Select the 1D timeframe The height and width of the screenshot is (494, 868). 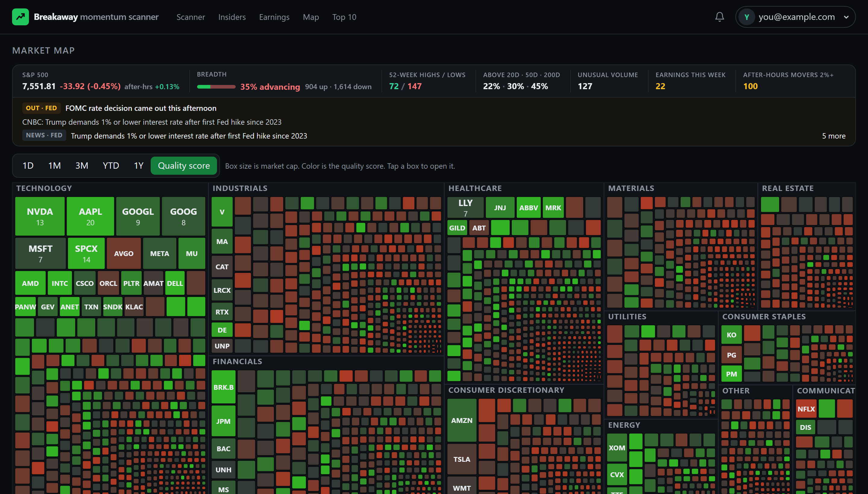click(28, 166)
